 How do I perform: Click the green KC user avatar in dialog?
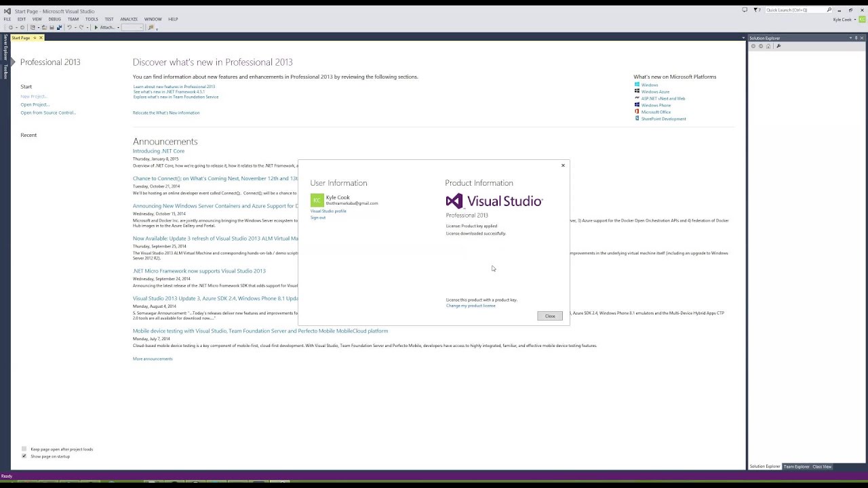[317, 200]
